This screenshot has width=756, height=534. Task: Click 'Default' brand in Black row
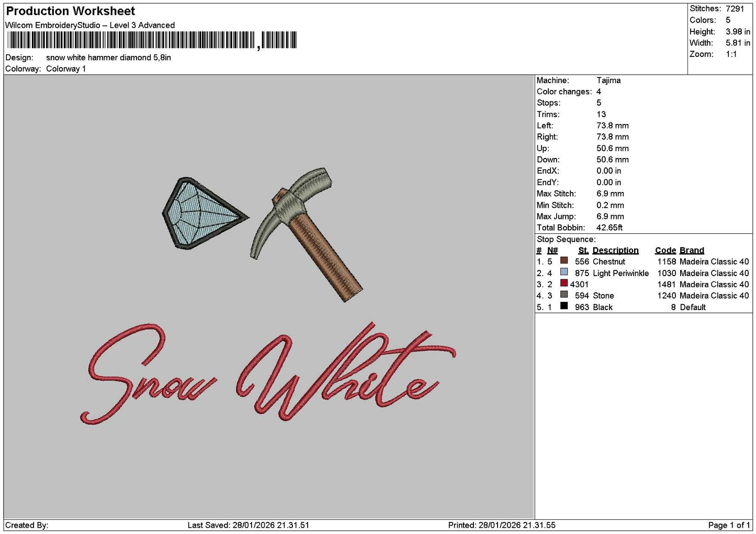click(693, 308)
